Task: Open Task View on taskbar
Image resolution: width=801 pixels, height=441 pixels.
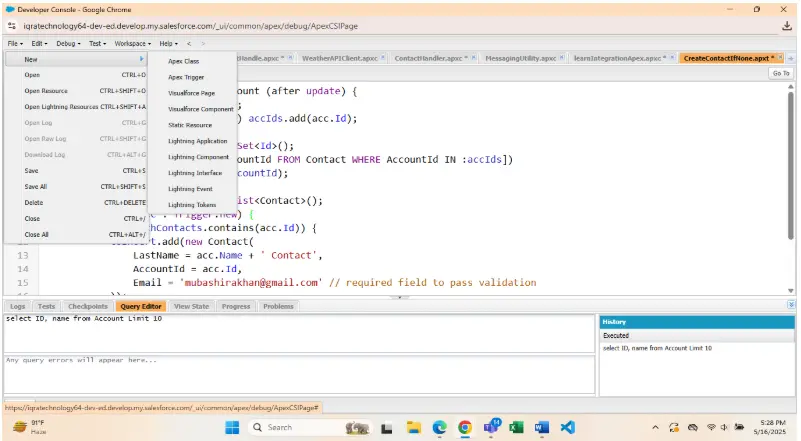Action: 387,428
